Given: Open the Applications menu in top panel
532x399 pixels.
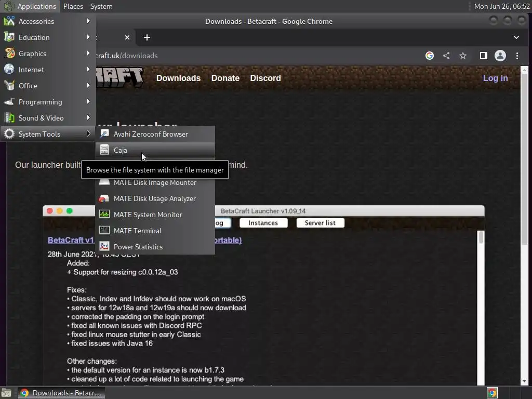Looking at the screenshot, I should click(x=30, y=6).
